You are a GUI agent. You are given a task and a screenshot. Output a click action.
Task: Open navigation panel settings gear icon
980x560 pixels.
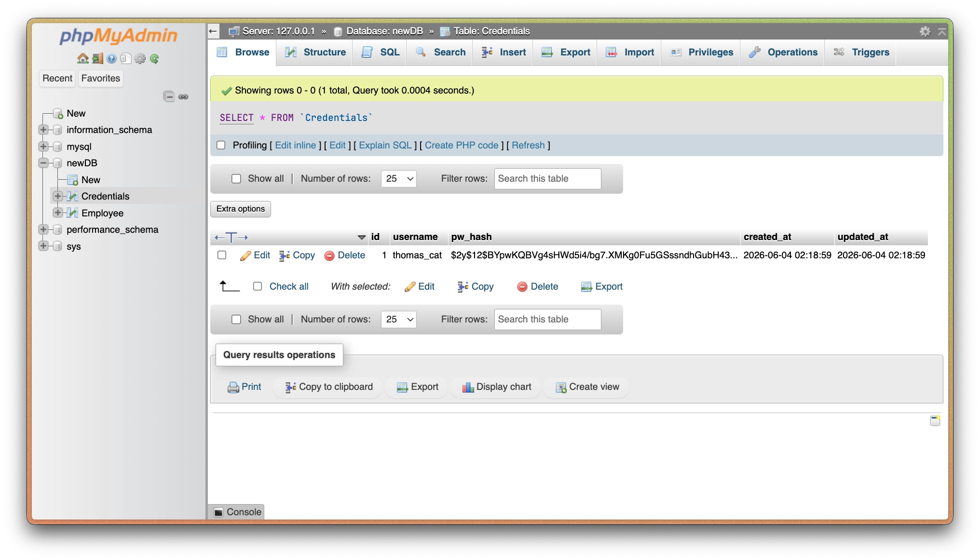coord(140,59)
